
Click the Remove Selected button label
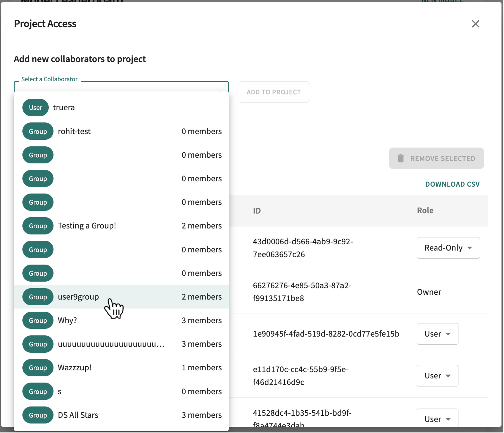(442, 158)
